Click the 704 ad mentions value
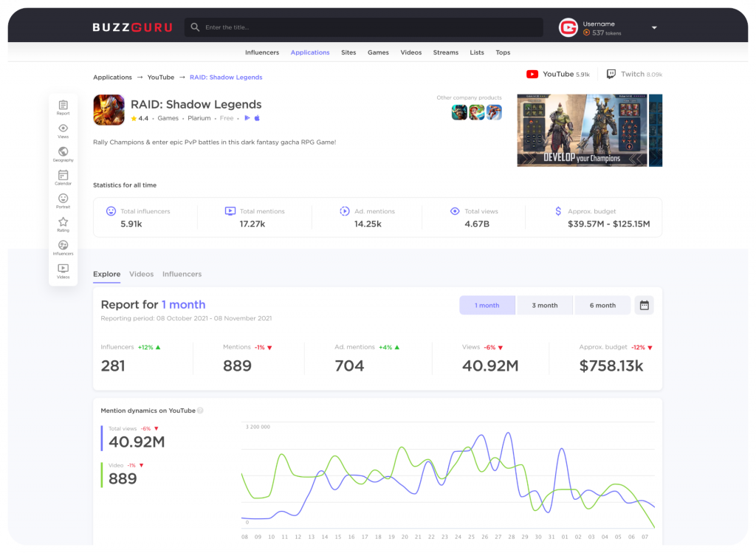This screenshot has width=756, height=553. (349, 366)
